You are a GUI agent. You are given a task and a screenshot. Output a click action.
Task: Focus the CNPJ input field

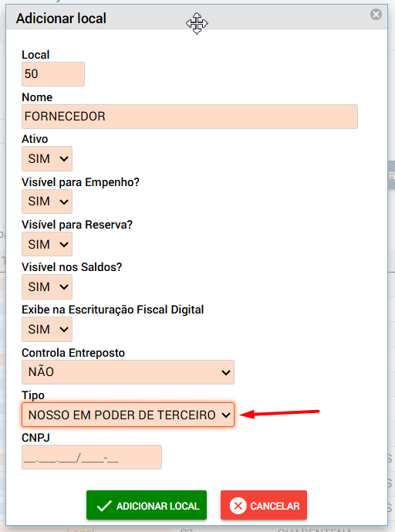[92, 457]
